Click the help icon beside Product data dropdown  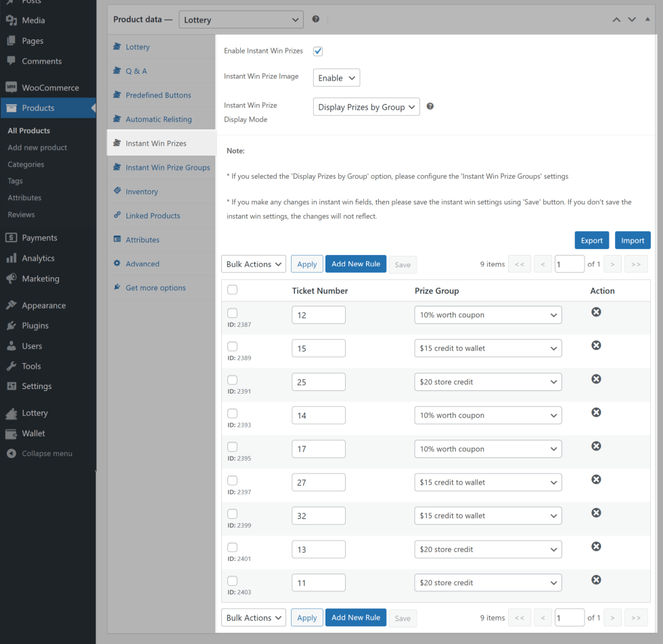click(x=315, y=20)
